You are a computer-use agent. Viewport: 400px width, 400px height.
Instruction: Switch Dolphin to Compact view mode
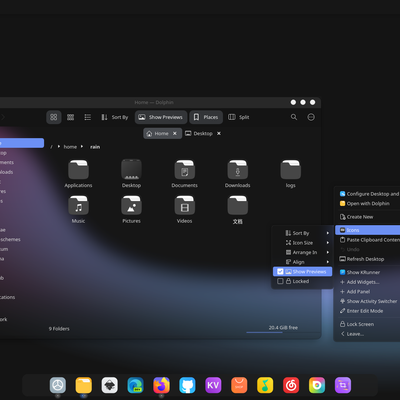(71, 117)
